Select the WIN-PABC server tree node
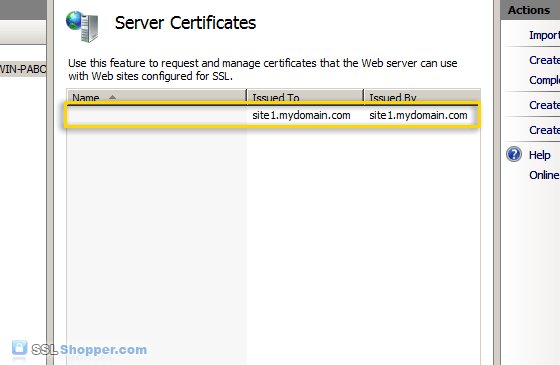 [x=23, y=69]
